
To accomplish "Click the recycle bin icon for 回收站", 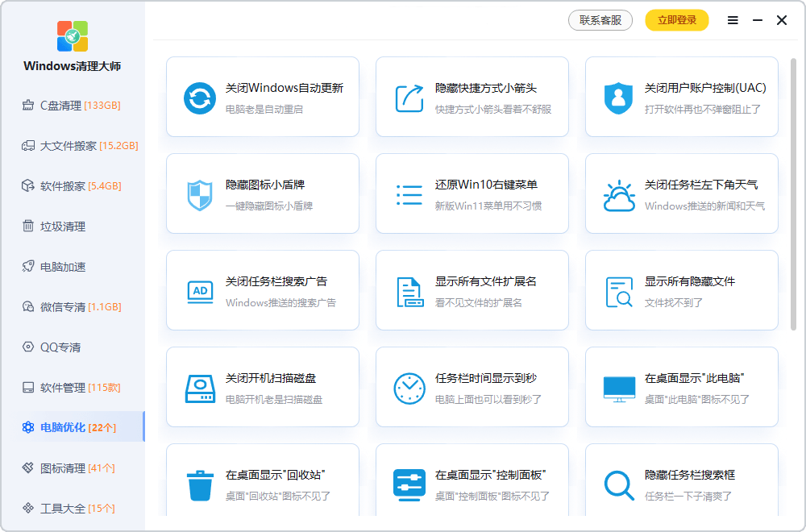I will click(x=200, y=485).
